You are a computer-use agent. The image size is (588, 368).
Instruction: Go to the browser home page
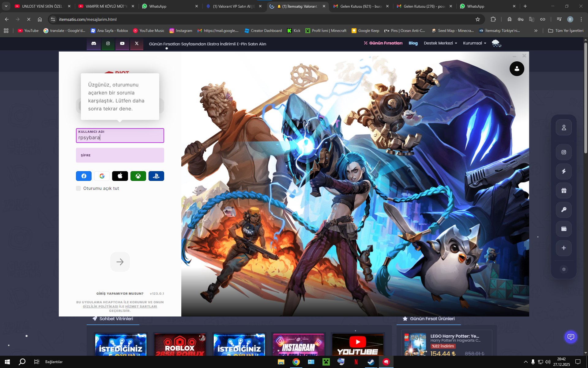click(x=40, y=19)
